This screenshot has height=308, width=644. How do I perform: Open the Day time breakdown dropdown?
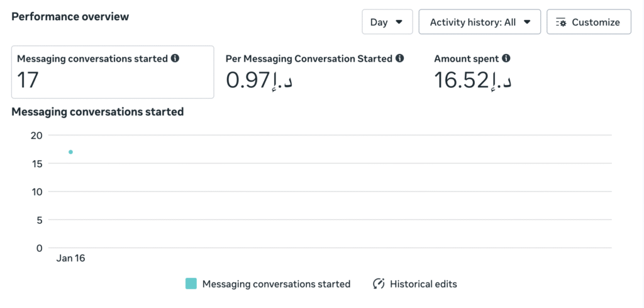pos(387,22)
